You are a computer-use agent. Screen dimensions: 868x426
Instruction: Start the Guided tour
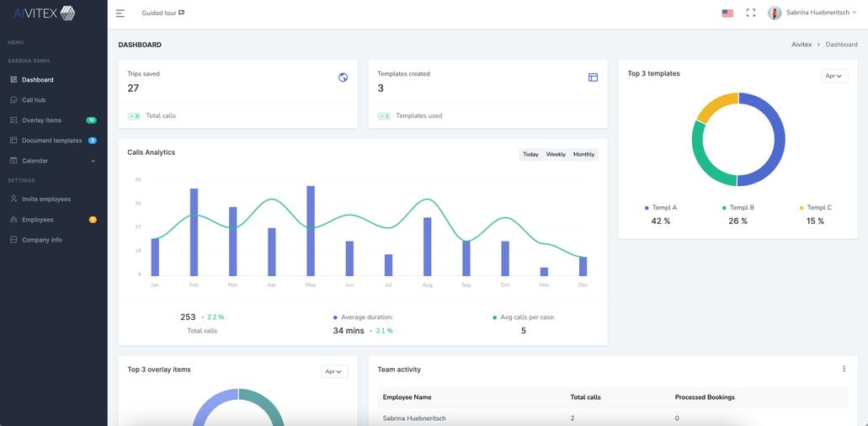click(x=162, y=13)
